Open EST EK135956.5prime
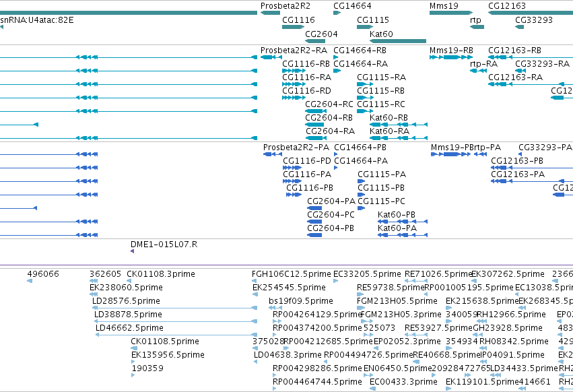The width and height of the screenshot is (573, 392). (168, 355)
